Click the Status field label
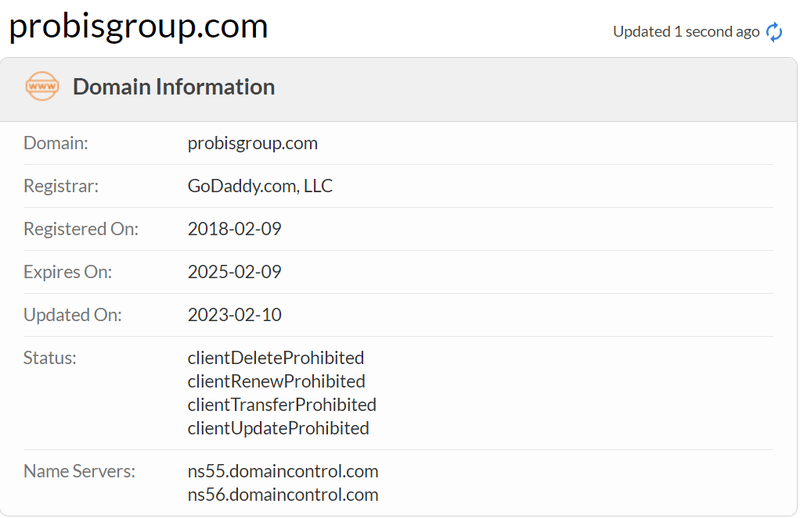Image resolution: width=800 pixels, height=518 pixels. click(x=50, y=357)
